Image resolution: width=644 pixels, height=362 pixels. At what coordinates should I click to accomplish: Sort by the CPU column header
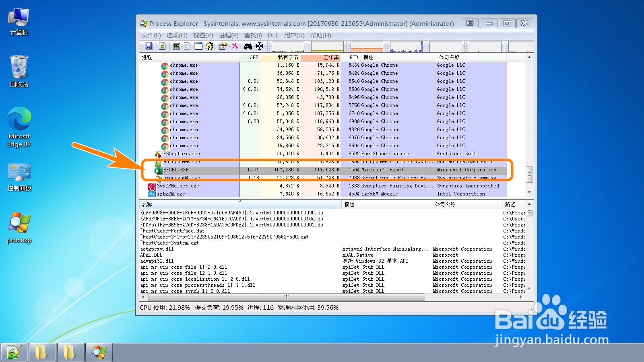pos(250,58)
